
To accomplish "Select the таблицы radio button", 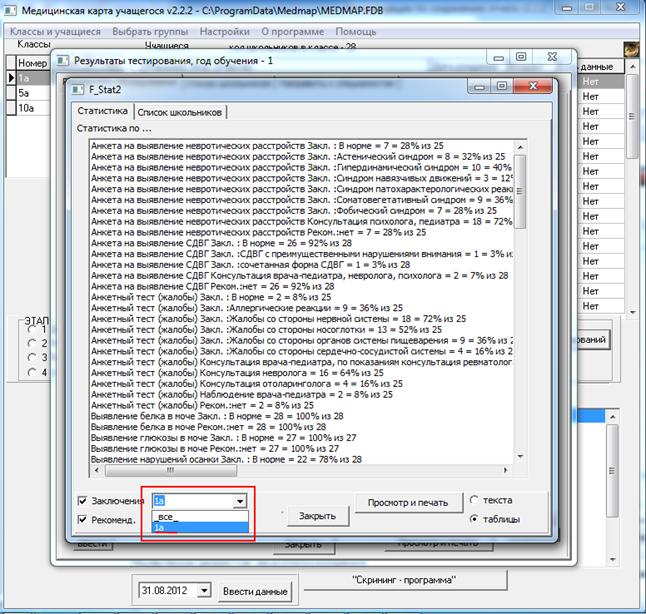I will tap(475, 519).
